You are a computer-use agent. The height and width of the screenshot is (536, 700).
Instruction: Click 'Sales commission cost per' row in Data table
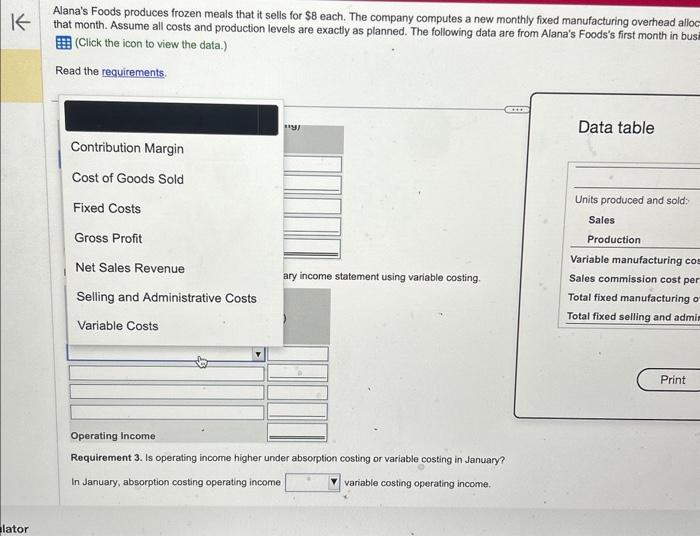[633, 279]
